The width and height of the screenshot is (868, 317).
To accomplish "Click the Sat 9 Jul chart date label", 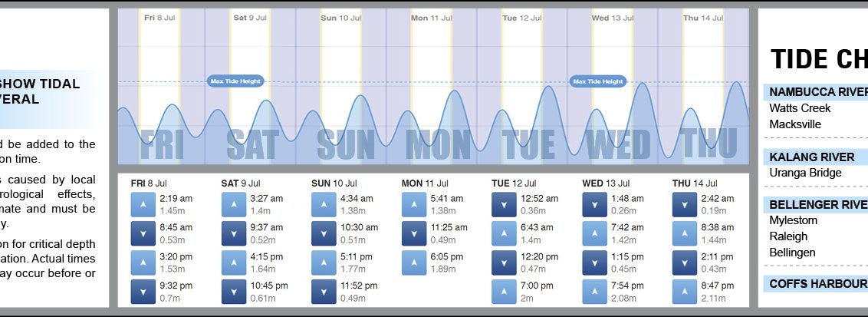I will pyautogui.click(x=250, y=17).
